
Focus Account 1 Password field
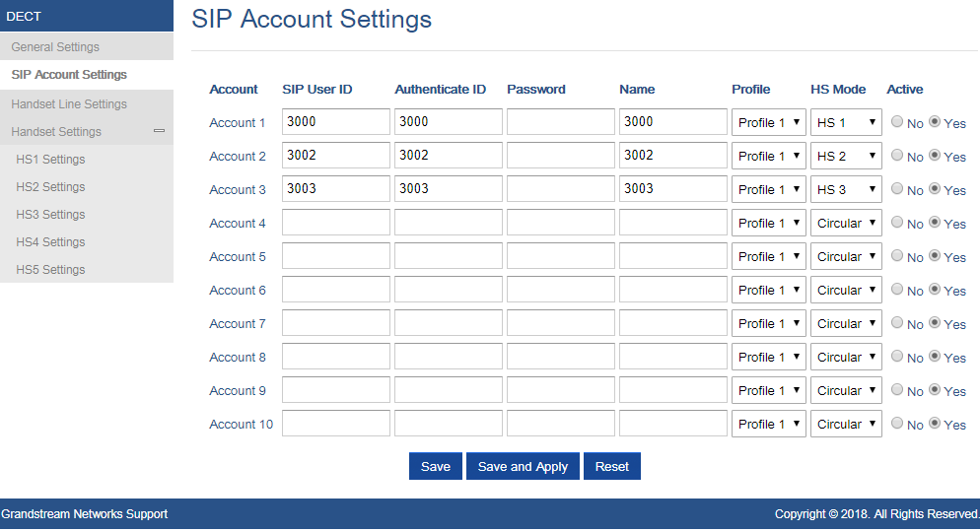561,122
